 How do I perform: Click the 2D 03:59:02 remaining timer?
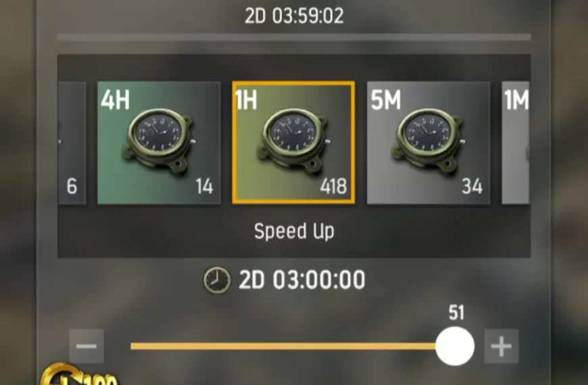(x=294, y=16)
